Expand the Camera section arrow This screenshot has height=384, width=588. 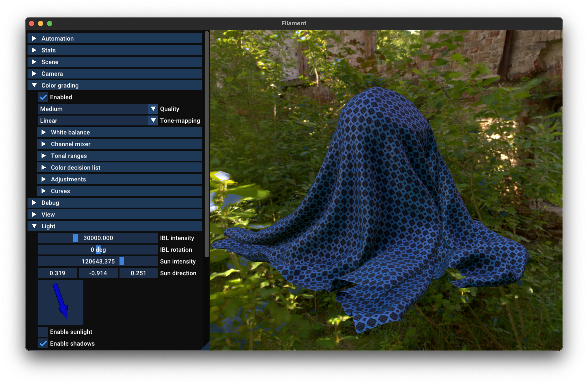34,74
